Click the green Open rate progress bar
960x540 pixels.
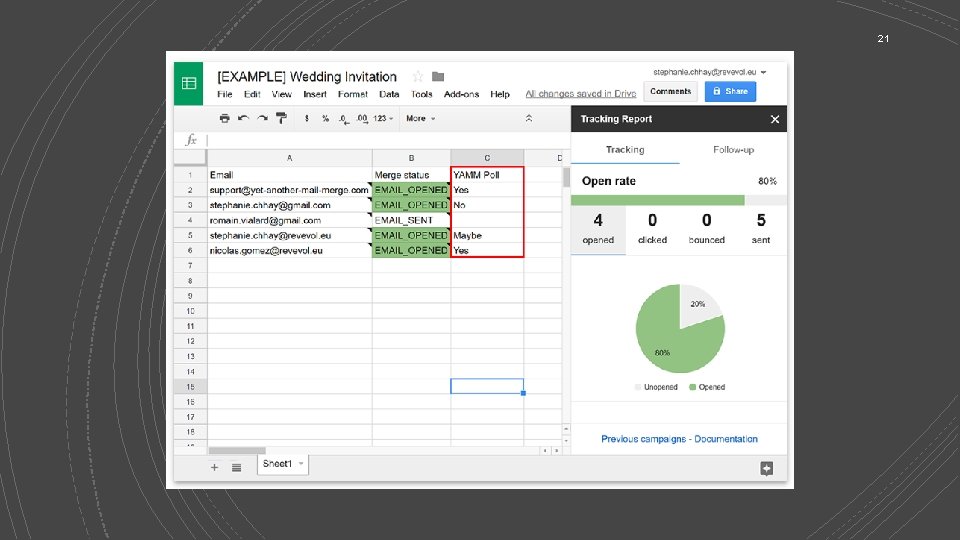tap(658, 200)
